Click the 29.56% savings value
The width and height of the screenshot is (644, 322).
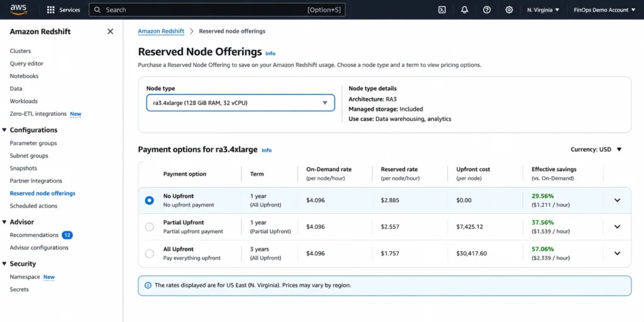pyautogui.click(x=543, y=196)
